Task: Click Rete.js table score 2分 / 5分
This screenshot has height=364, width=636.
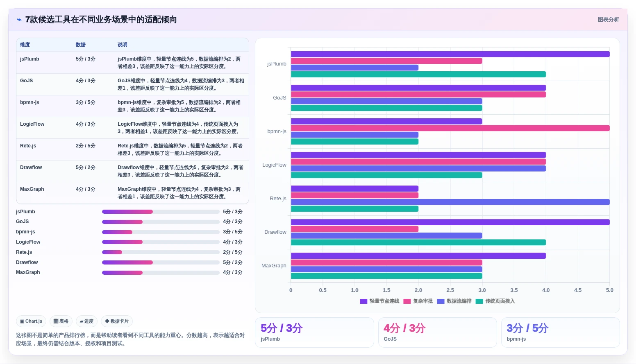Action: point(86,146)
